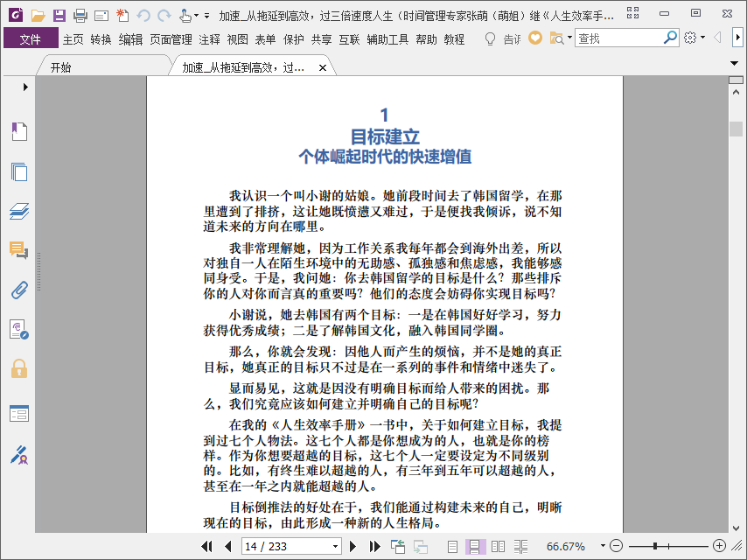Open the page number dropdown arrow
This screenshot has width=747, height=560.
[335, 546]
